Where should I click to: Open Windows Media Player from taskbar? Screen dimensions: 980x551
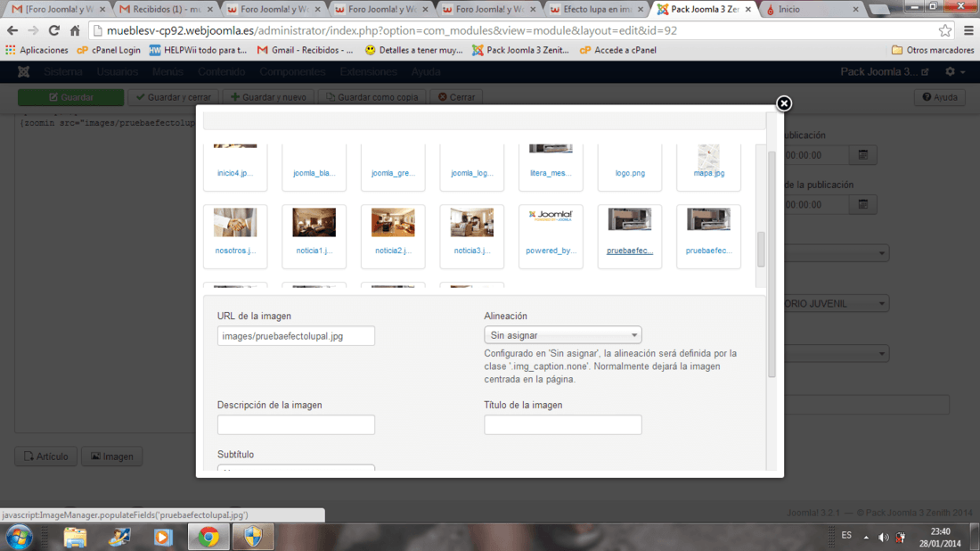163,538
